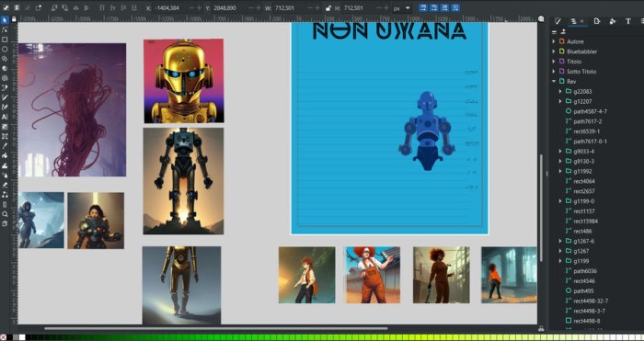
Task: Click the gold robot head image
Action: click(x=184, y=81)
